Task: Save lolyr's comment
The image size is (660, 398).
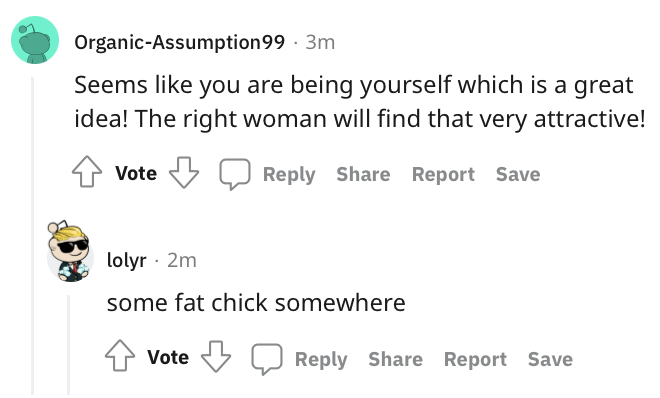Action: click(x=550, y=359)
